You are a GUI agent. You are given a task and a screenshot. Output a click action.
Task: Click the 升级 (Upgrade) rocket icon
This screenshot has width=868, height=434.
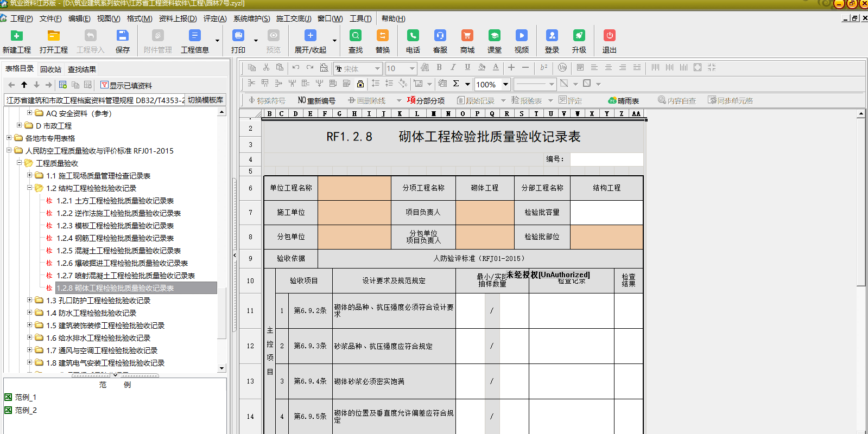click(x=579, y=36)
